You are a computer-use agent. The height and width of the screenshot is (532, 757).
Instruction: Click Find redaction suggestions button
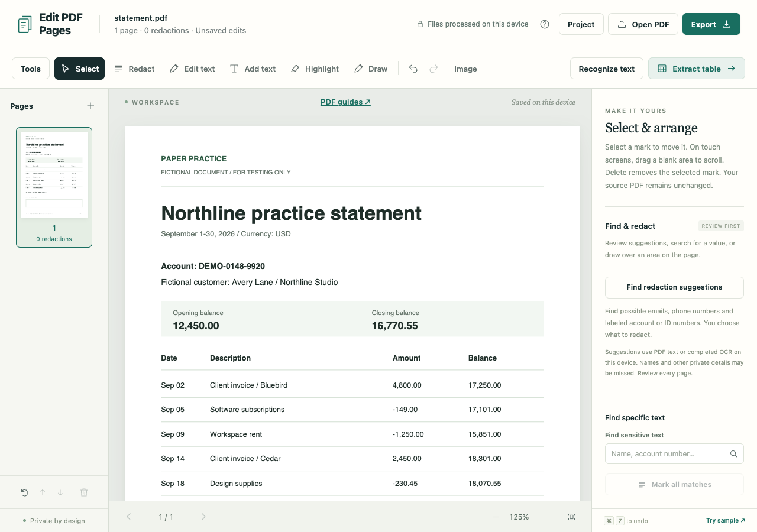(674, 287)
